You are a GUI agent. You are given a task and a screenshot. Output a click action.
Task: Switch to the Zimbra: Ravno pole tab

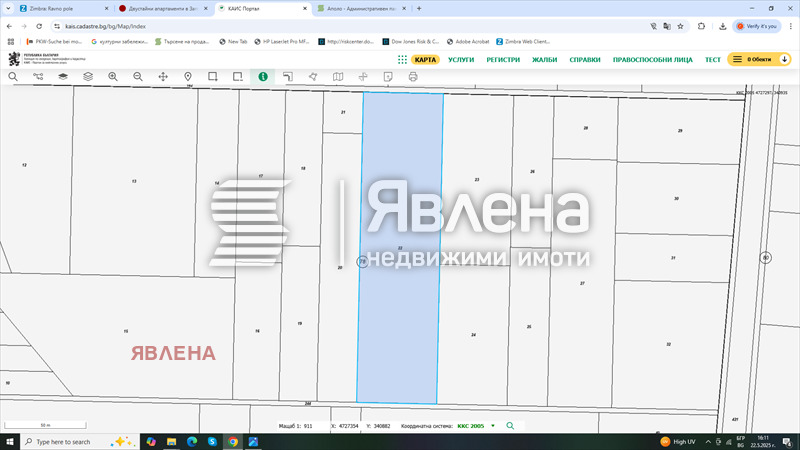pos(60,8)
